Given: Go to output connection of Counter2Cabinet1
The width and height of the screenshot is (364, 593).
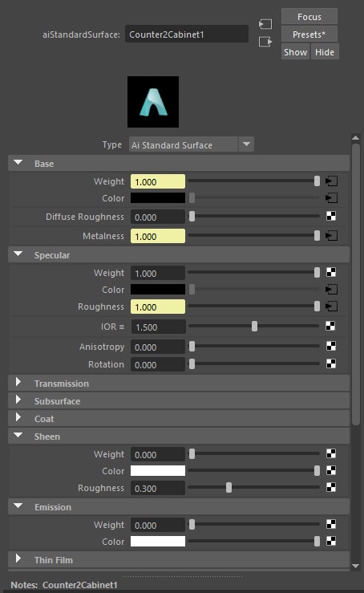Looking at the screenshot, I should tap(265, 42).
